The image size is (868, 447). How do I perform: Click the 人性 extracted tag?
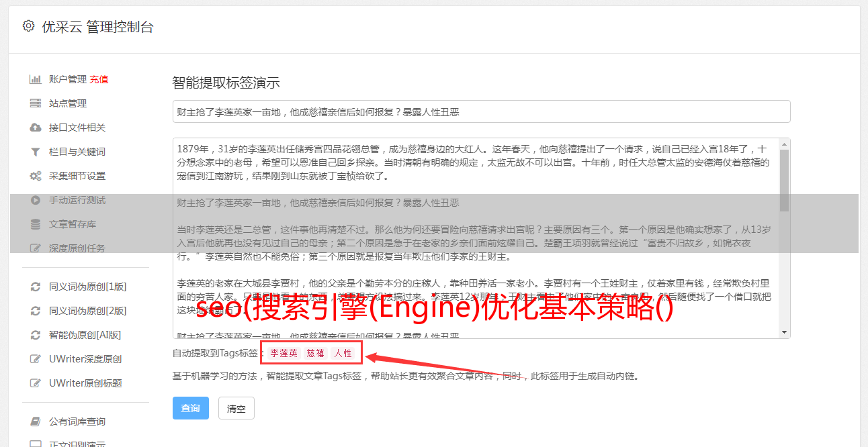(x=343, y=353)
